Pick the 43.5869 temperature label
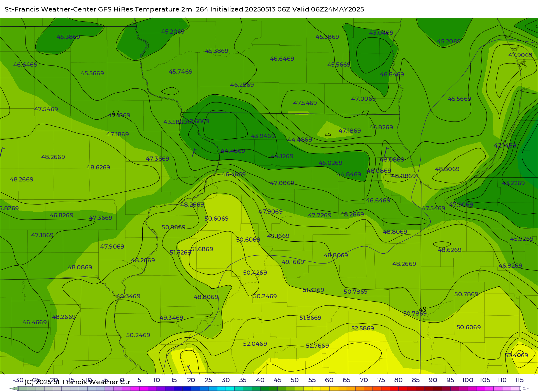Screen dimensions: 538x392 click(x=175, y=122)
